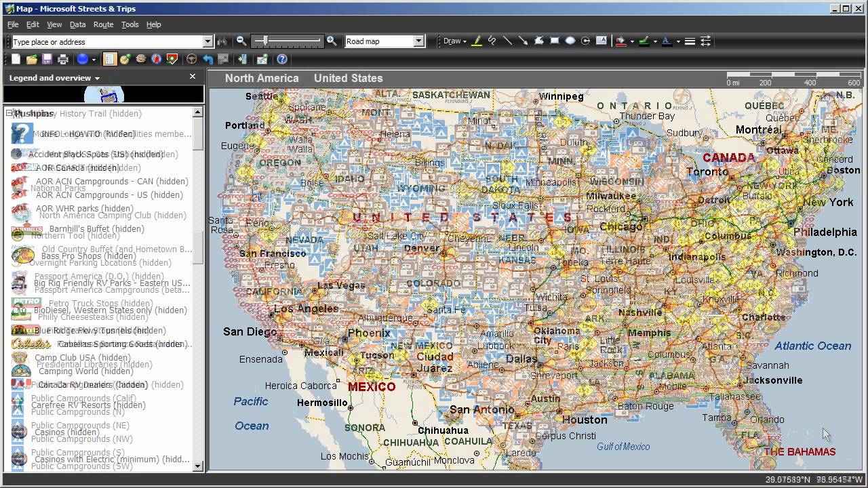
Task: Select the Highlighter drawing tool
Action: tap(477, 41)
